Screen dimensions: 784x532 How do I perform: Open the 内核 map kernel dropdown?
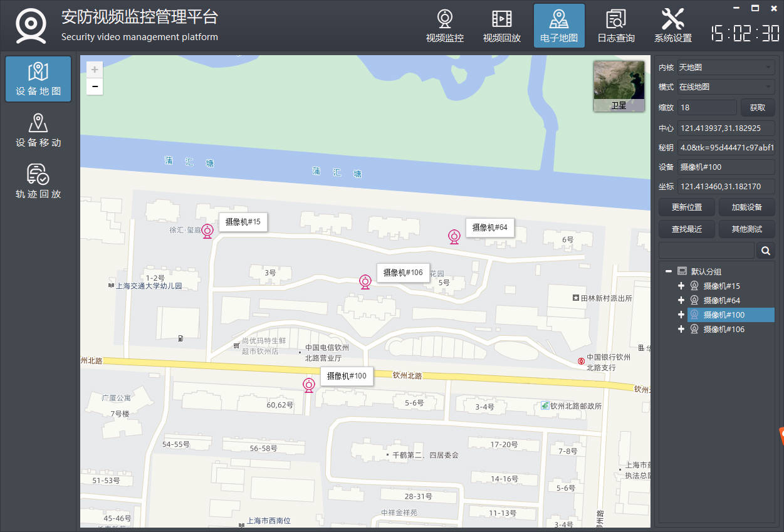725,67
